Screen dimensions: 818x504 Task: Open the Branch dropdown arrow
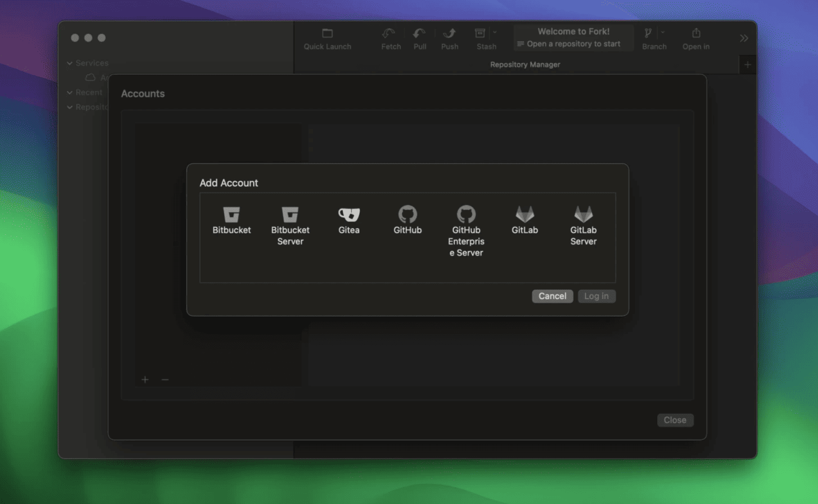[x=662, y=32]
